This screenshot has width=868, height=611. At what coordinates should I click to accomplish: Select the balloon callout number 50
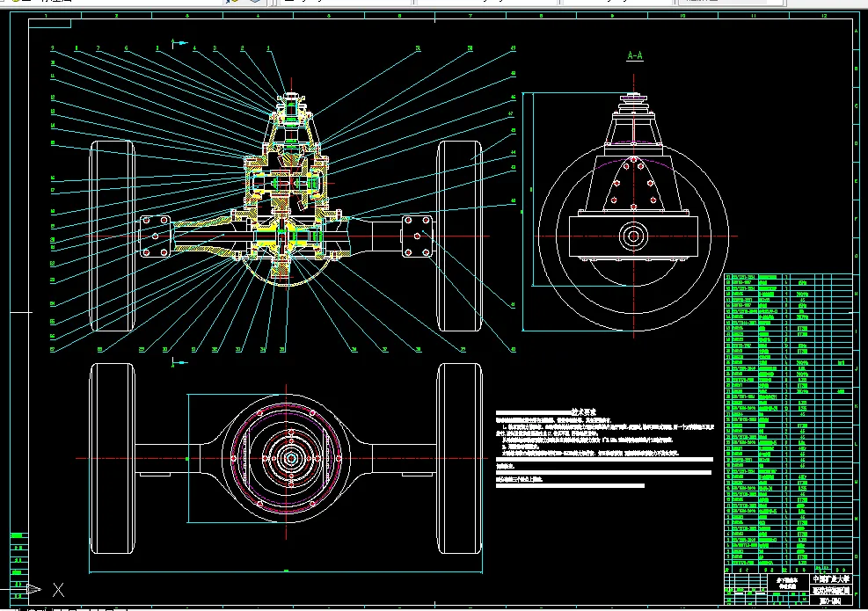[470, 48]
